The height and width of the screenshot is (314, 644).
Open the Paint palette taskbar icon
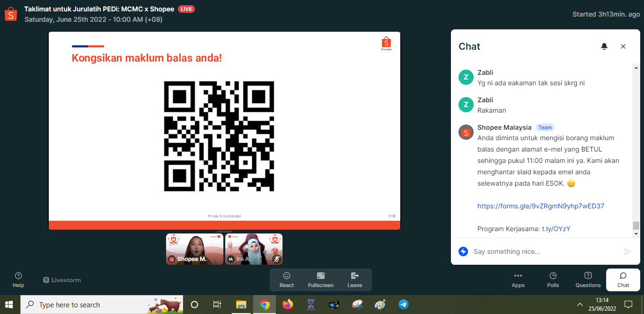(380, 305)
